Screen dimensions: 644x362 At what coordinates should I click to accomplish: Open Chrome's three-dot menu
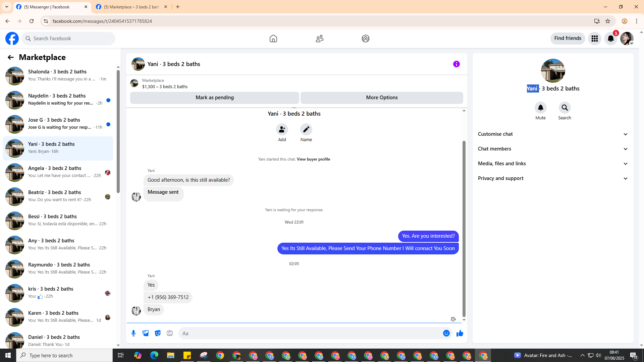(x=637, y=21)
